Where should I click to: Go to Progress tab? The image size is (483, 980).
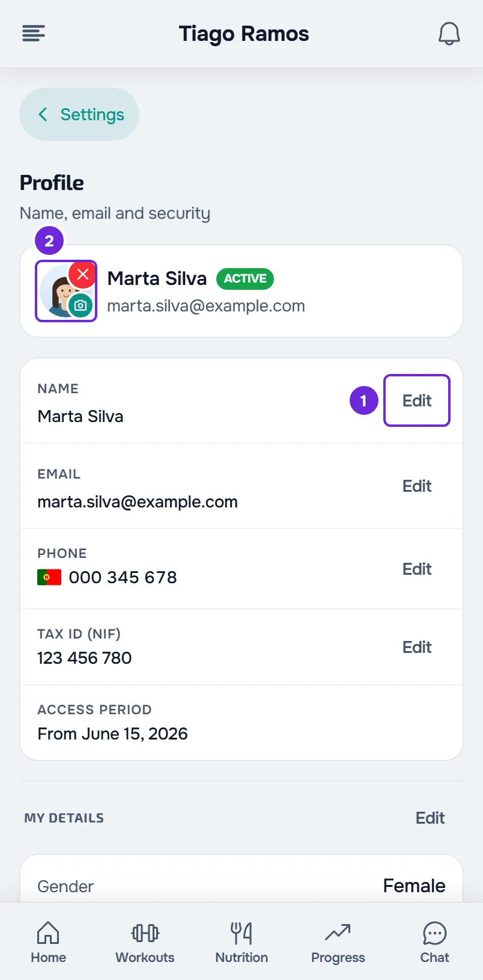(338, 943)
